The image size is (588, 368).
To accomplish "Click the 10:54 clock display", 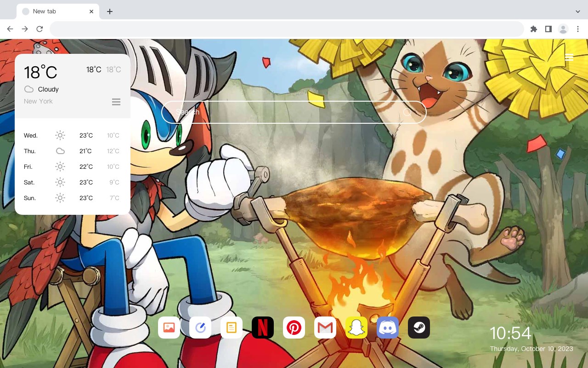I will click(510, 333).
